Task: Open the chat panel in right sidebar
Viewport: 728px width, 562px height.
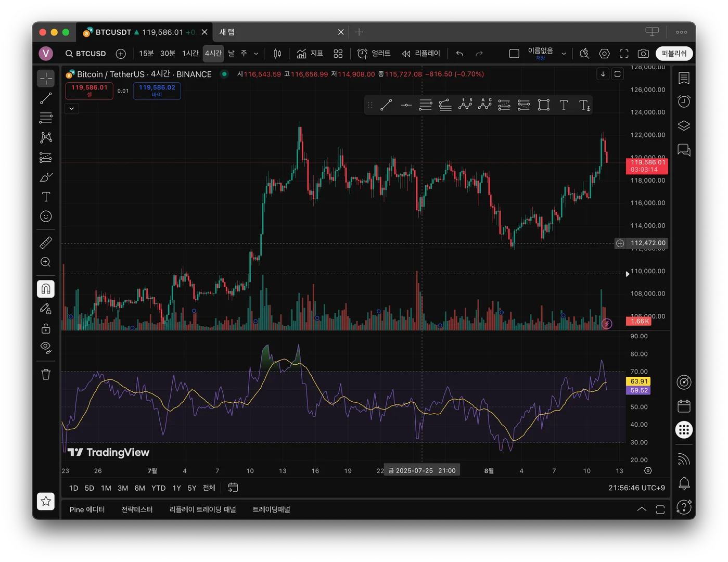Action: tap(684, 150)
